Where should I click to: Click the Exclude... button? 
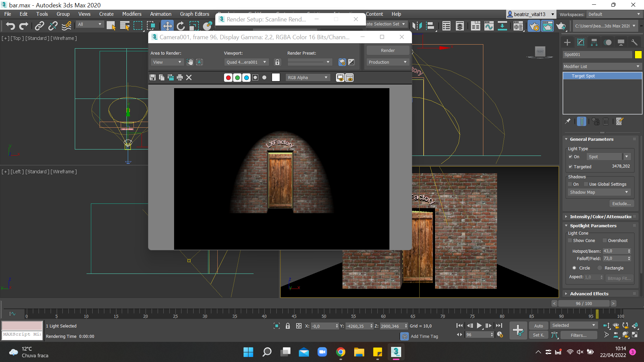pyautogui.click(x=622, y=203)
